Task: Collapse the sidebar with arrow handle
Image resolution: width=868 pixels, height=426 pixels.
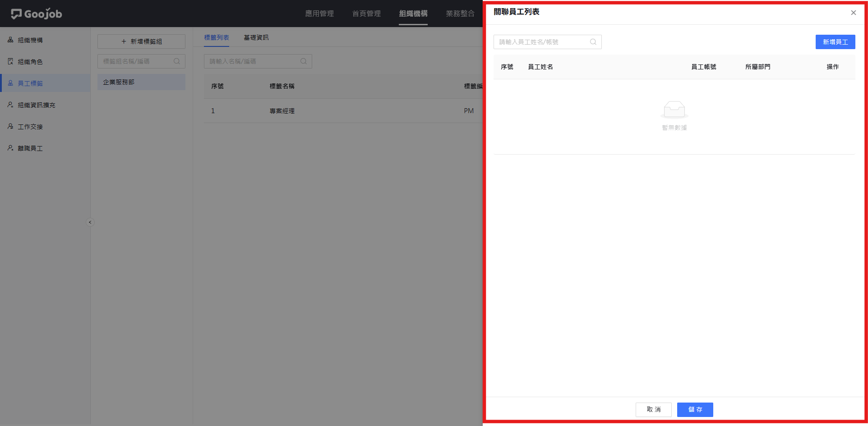Action: pyautogui.click(x=90, y=222)
